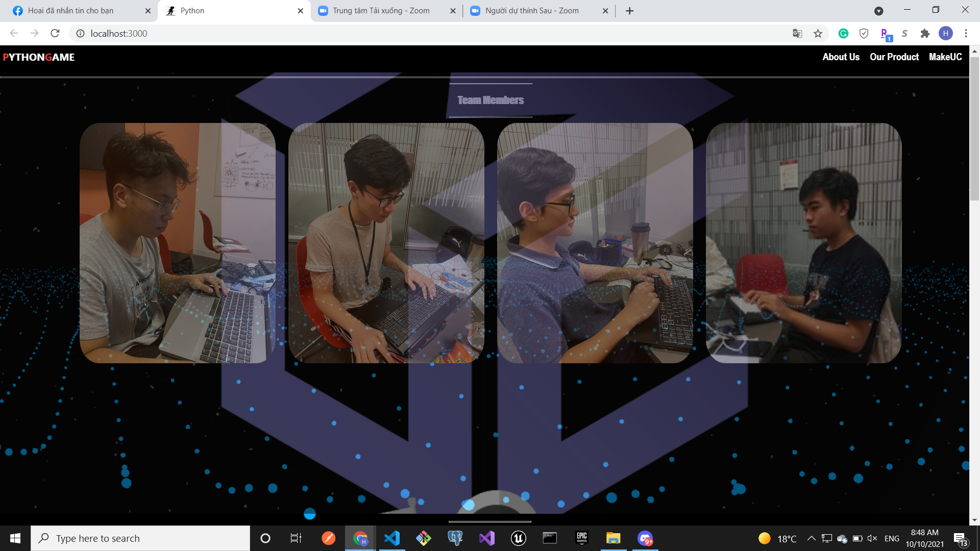Click the Windows search box

tap(140, 538)
